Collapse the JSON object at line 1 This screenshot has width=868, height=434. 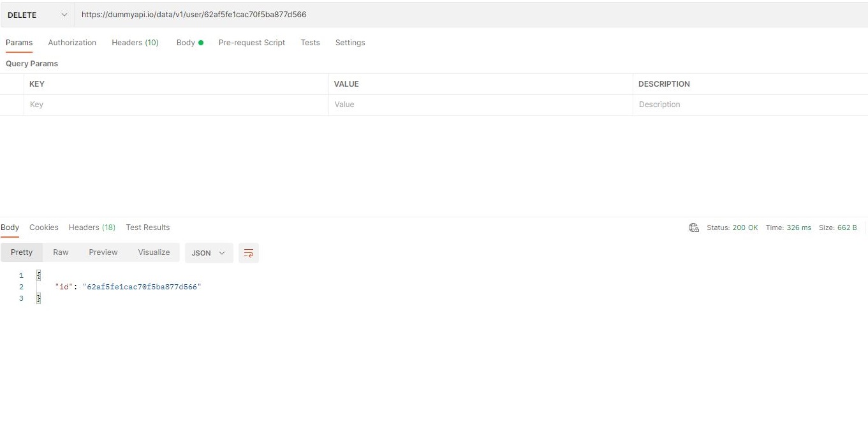pos(38,275)
